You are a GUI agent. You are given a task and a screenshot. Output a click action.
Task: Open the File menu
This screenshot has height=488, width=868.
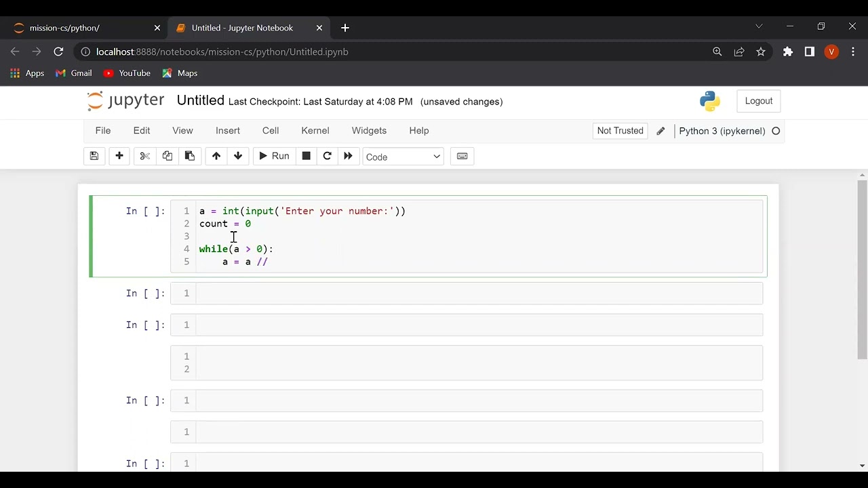point(103,131)
